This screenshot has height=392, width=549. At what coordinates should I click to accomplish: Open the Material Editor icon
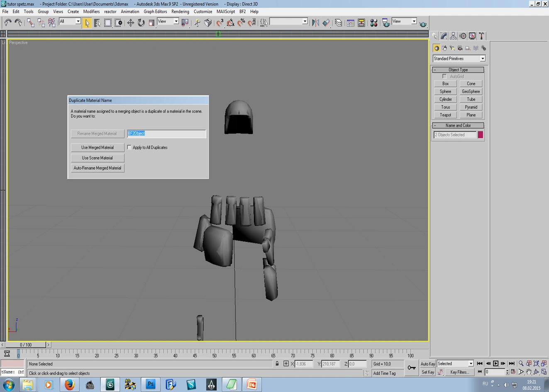(x=373, y=23)
